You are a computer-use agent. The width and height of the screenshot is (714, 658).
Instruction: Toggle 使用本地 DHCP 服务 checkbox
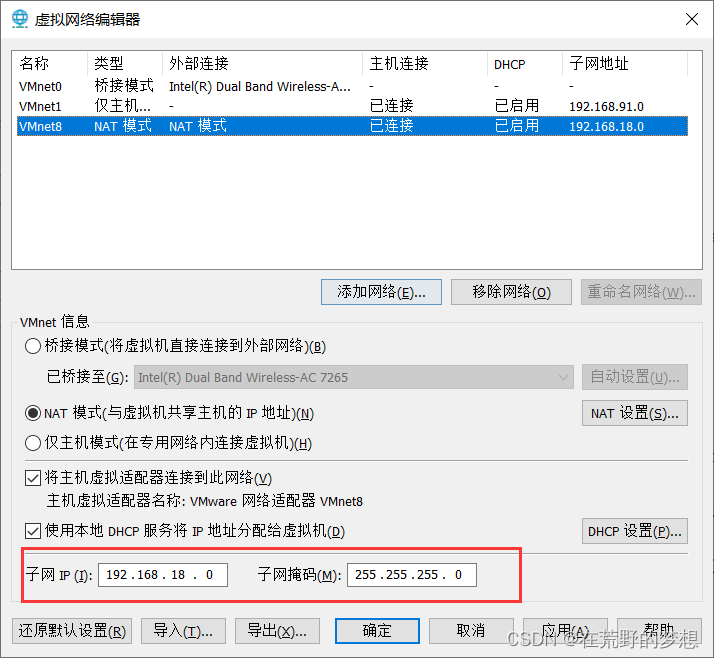(x=33, y=531)
